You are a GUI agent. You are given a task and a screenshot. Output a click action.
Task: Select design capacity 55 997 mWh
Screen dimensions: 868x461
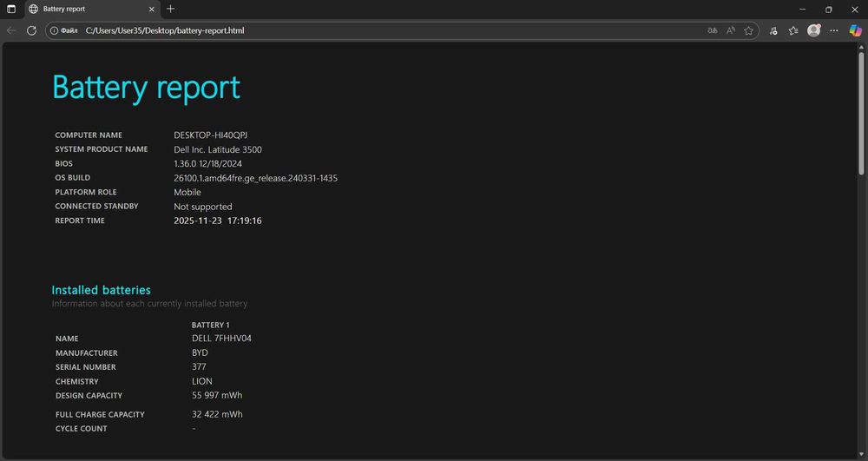click(x=217, y=395)
